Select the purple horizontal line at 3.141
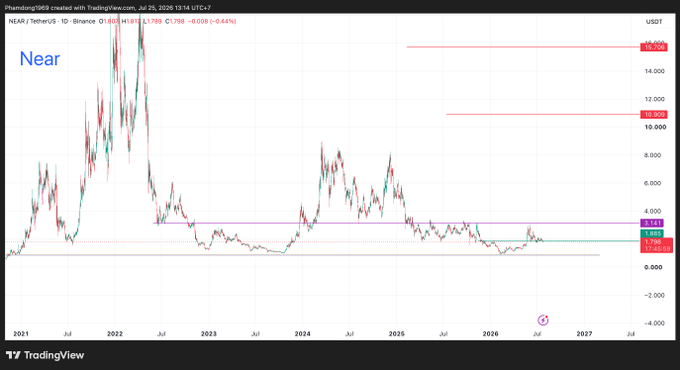 pos(397,223)
